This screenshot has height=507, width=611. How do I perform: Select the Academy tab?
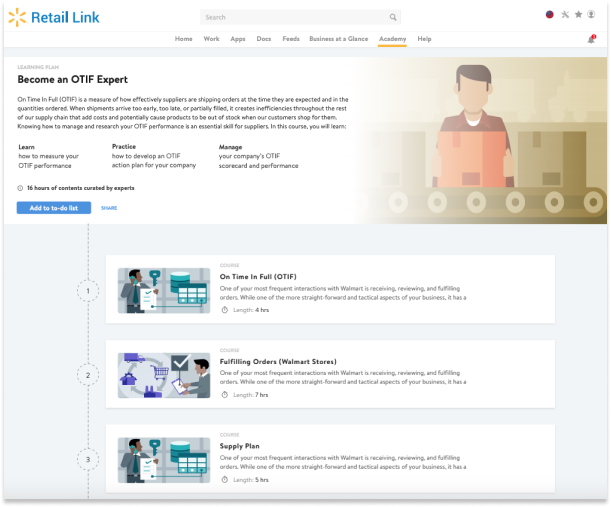coord(392,39)
